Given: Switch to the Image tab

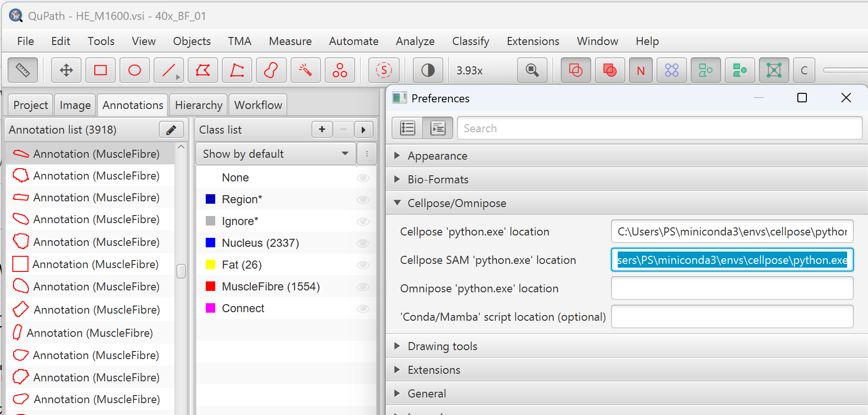Looking at the screenshot, I should 75,105.
